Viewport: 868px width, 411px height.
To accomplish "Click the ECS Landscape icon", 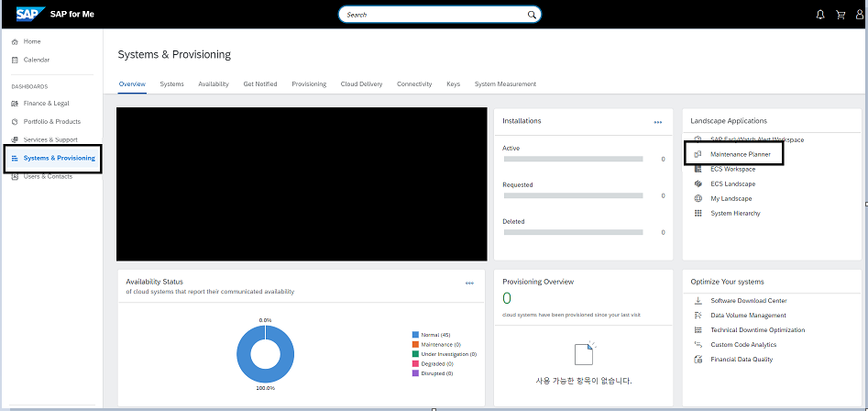I will point(698,183).
